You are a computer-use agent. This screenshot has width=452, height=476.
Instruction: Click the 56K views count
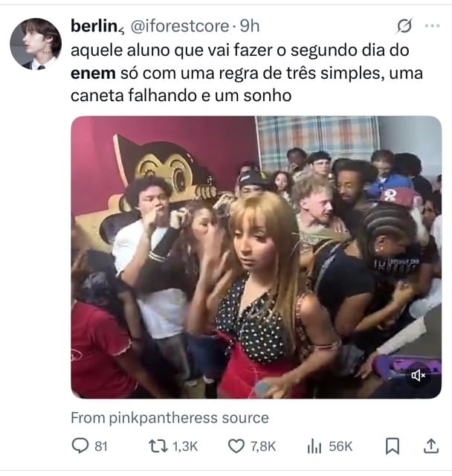click(340, 446)
